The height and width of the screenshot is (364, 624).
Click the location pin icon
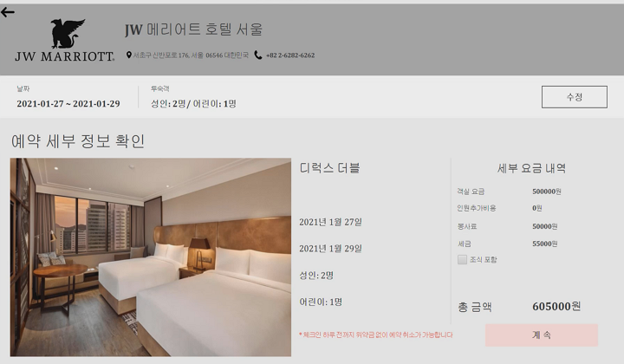[x=129, y=55]
